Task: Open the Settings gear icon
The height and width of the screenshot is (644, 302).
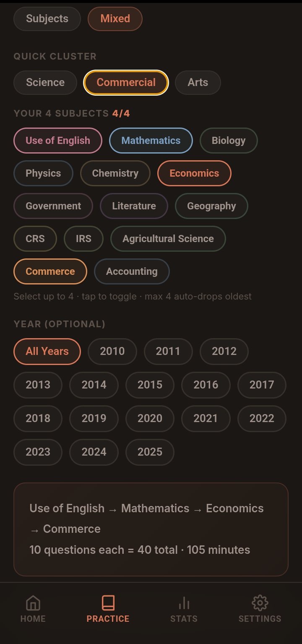Action: click(x=260, y=603)
